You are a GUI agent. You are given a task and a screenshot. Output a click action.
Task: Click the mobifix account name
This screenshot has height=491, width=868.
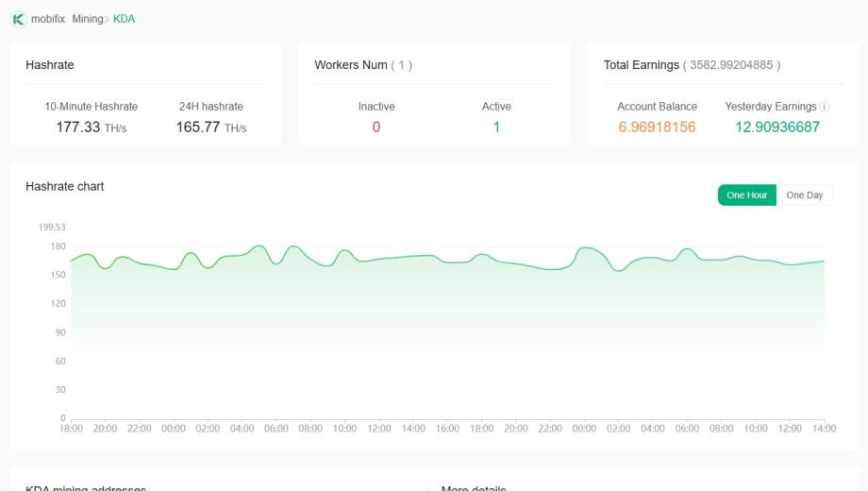click(48, 19)
